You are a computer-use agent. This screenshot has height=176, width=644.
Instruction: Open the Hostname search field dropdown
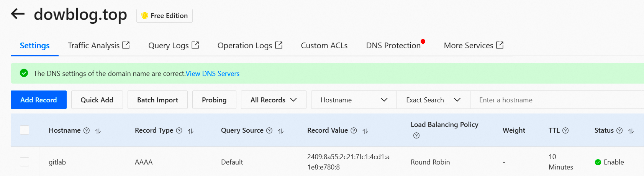[354, 100]
